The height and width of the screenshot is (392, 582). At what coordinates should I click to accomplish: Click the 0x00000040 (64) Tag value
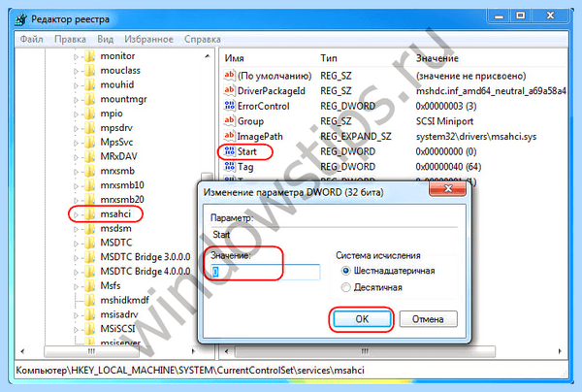click(448, 167)
